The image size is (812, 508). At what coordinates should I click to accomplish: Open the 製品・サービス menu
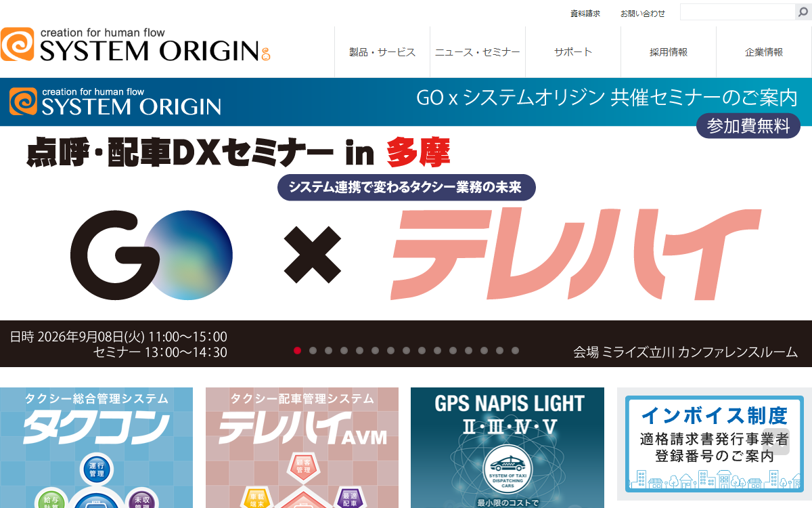click(x=382, y=52)
